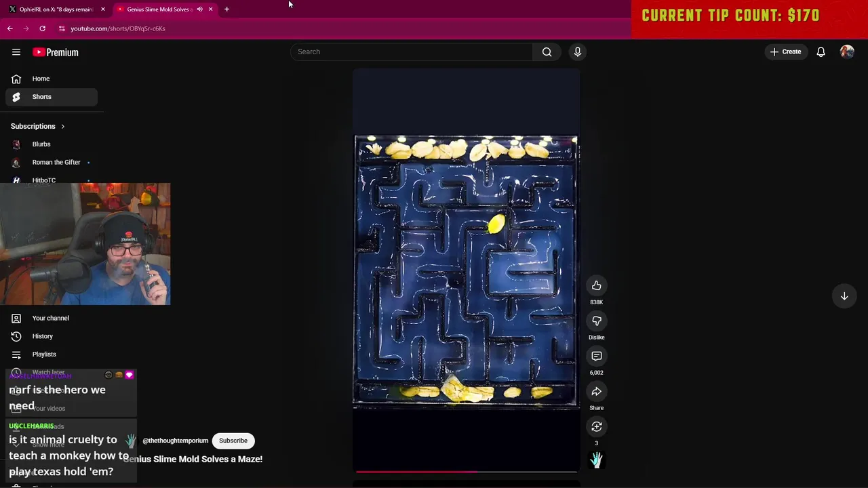Viewport: 868px width, 488px height.
Task: Open @thethoughtemporium channel link
Action: tap(175, 441)
